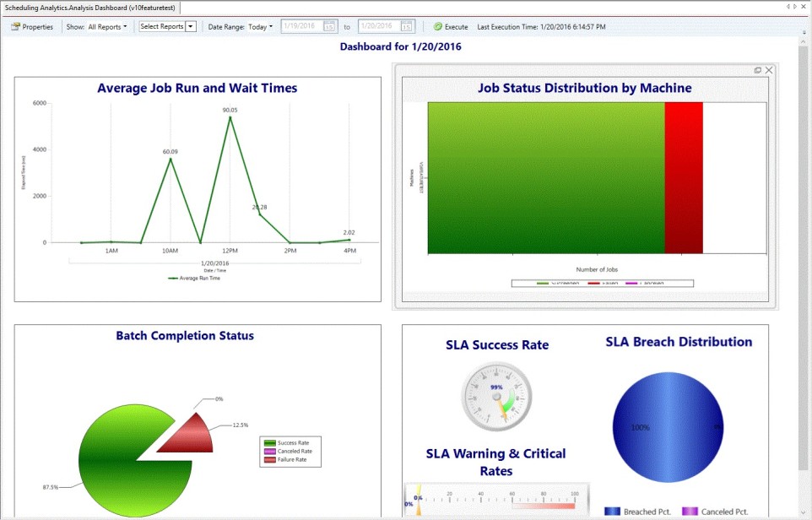Click SLA Breach Distribution title

coord(679,342)
